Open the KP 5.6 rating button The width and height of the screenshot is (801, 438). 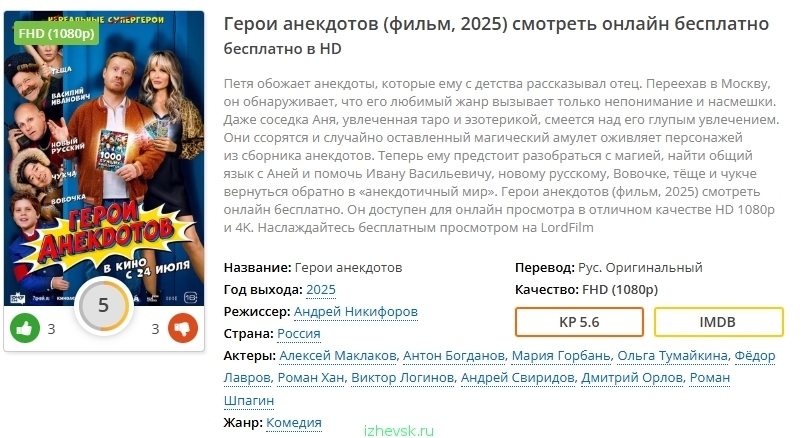pos(579,323)
